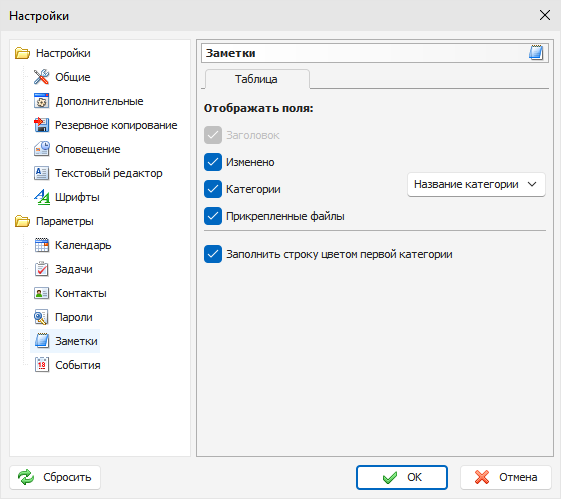Viewport: 561px width, 499px height.
Task: Select the Параметры root node
Action: (x=65, y=221)
